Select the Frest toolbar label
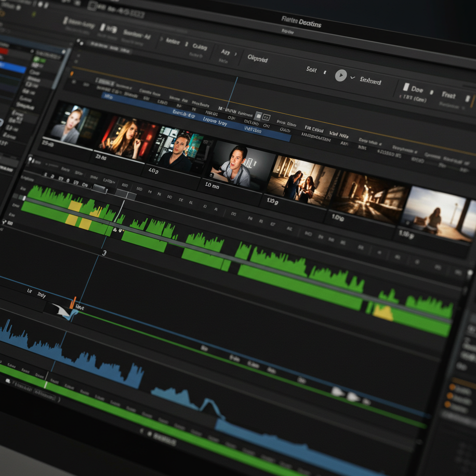Image resolution: width=476 pixels, height=476 pixels. pyautogui.click(x=449, y=95)
